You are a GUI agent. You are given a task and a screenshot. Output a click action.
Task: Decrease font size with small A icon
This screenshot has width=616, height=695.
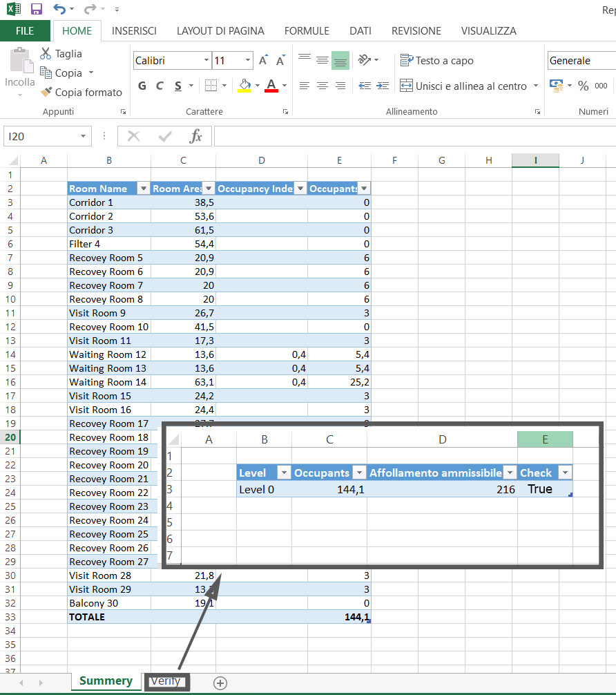pos(280,61)
